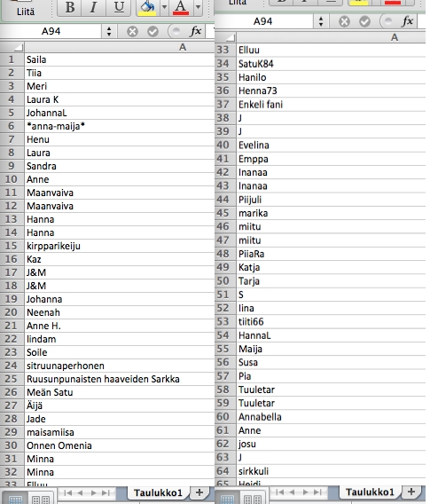This screenshot has height=504, width=430.
Task: Click the Liitä paste button label
Action: (x=26, y=12)
